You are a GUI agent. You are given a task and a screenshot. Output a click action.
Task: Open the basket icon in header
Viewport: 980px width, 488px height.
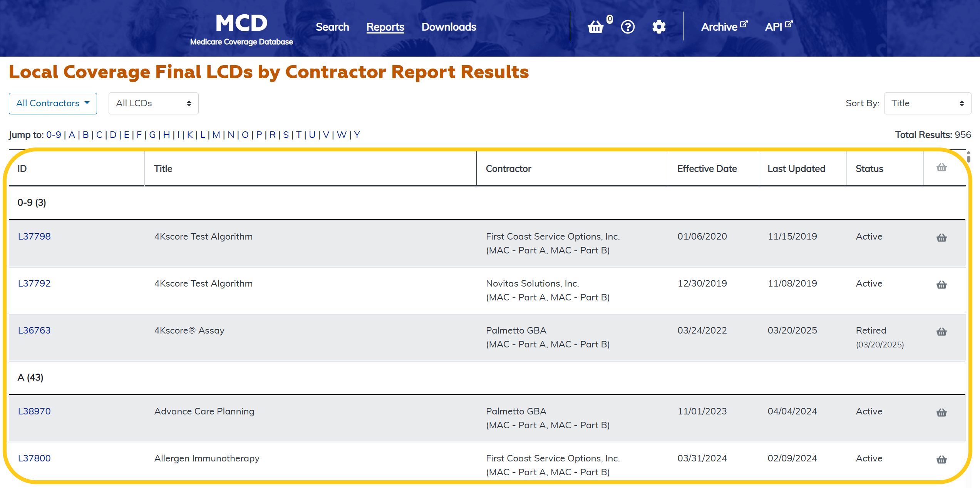[595, 27]
